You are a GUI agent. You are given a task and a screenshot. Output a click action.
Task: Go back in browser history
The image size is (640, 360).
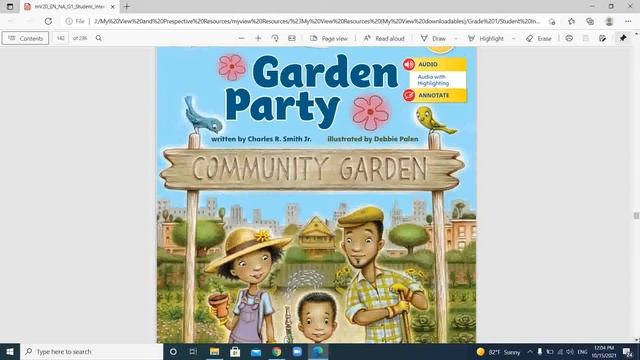pyautogui.click(x=11, y=21)
